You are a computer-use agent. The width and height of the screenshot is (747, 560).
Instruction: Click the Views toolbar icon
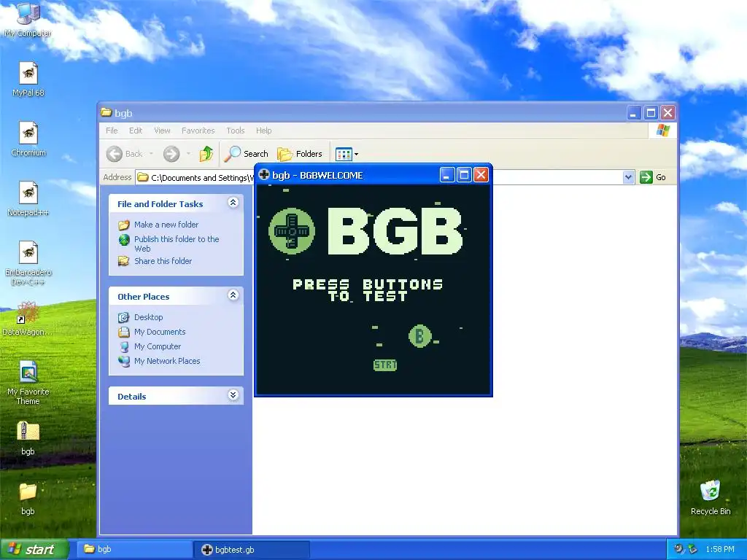point(344,154)
